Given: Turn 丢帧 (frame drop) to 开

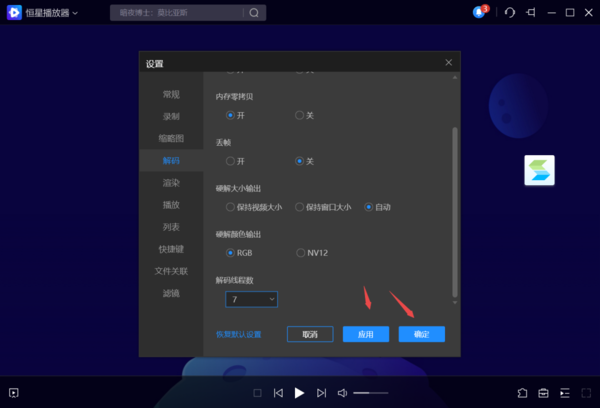Looking at the screenshot, I should click(231, 161).
